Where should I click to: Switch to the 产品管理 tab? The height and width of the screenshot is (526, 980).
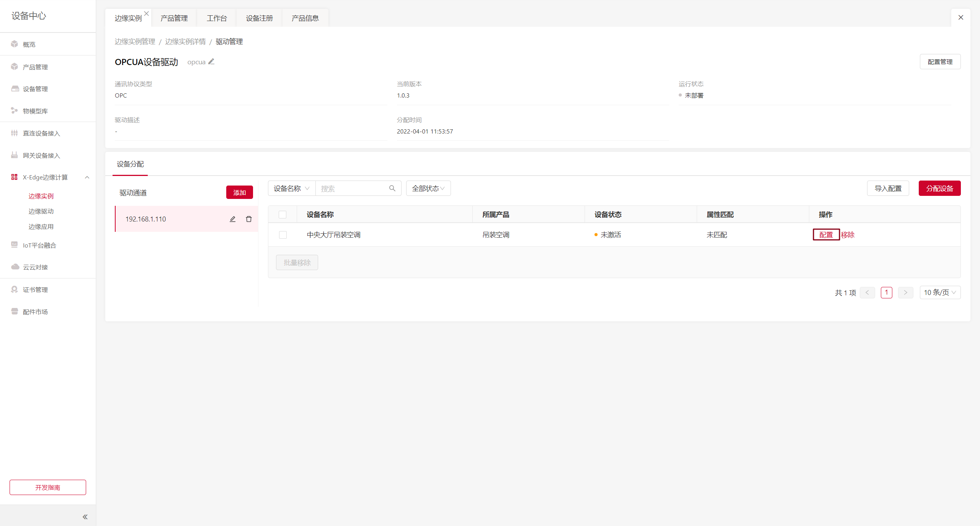(x=174, y=18)
